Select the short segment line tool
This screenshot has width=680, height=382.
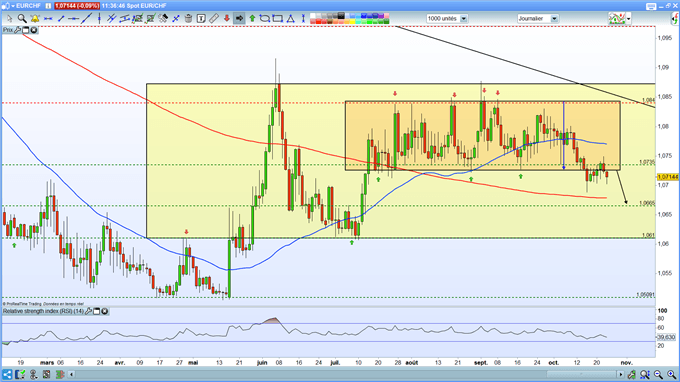[61, 18]
